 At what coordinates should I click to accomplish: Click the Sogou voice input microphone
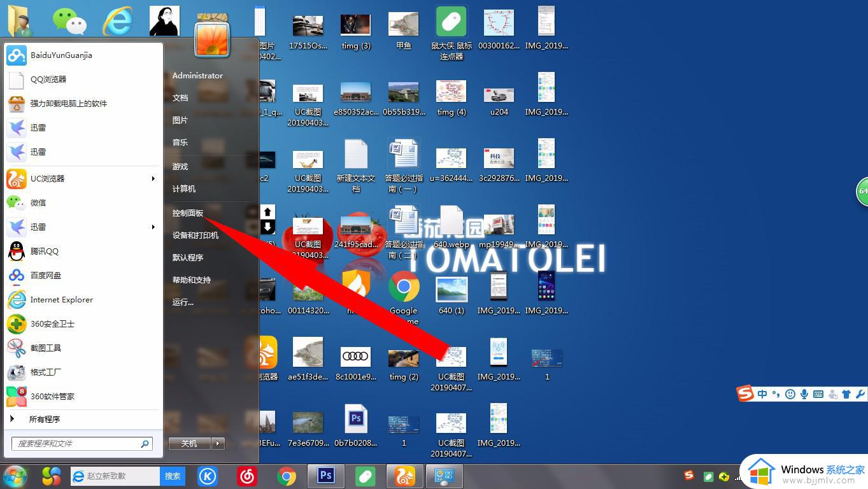point(804,394)
